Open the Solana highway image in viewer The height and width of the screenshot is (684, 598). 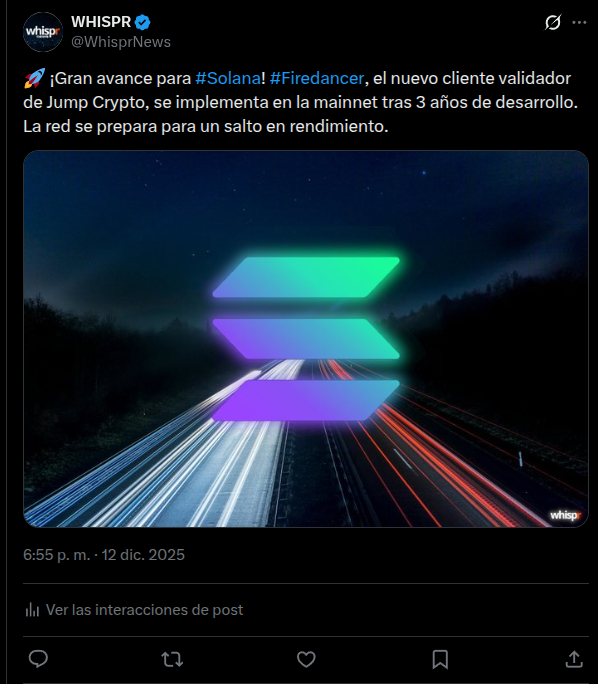306,339
